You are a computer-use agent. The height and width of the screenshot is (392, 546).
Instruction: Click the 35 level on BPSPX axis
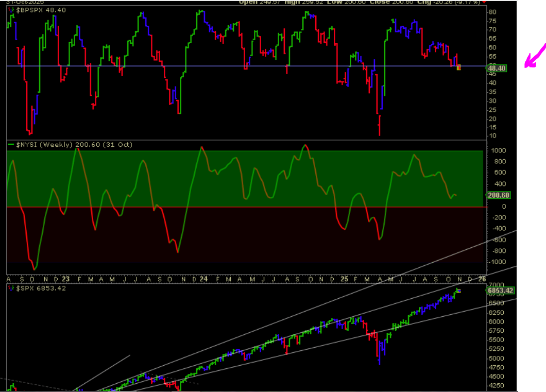[492, 92]
